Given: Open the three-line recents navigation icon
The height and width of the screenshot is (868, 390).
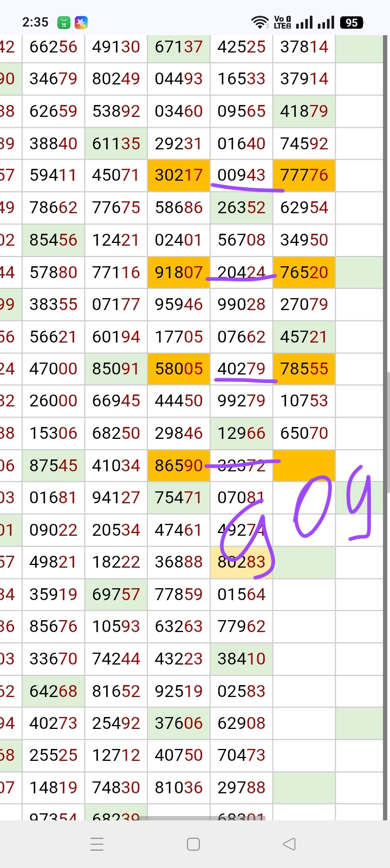Looking at the screenshot, I should pos(97,844).
